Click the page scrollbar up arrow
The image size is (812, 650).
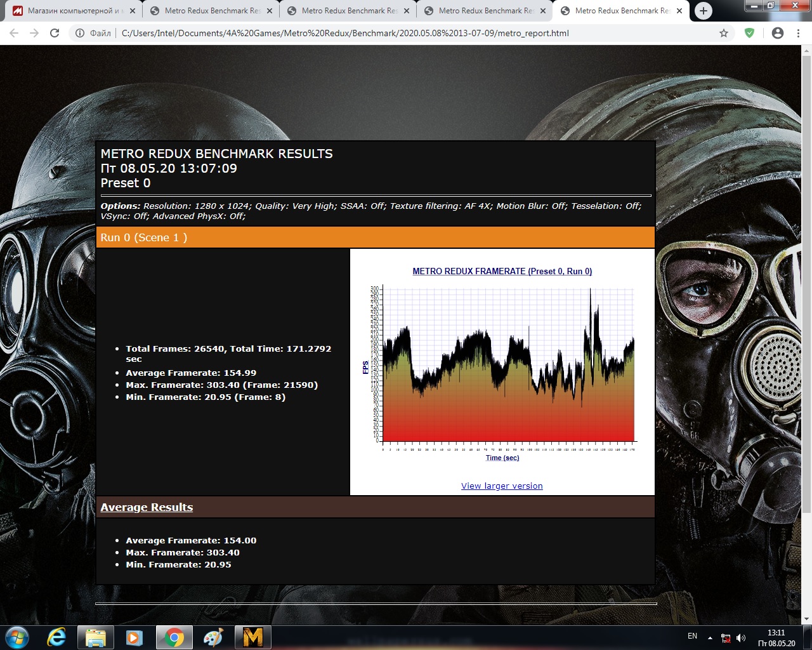pyautogui.click(x=807, y=50)
